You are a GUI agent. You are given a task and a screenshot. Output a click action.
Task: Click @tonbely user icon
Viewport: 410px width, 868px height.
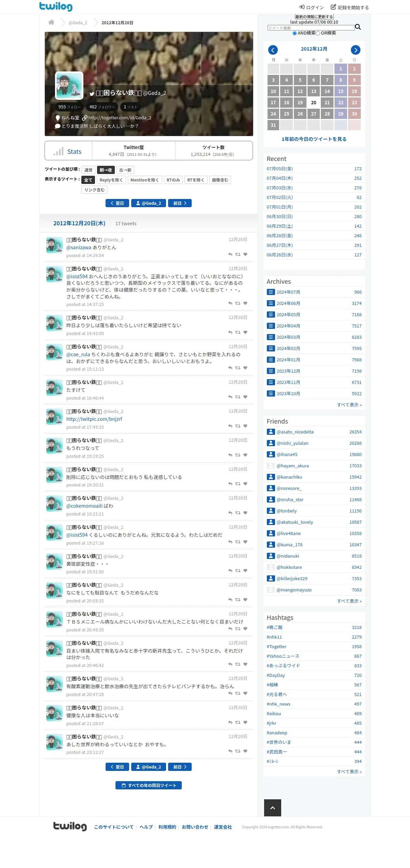271,511
